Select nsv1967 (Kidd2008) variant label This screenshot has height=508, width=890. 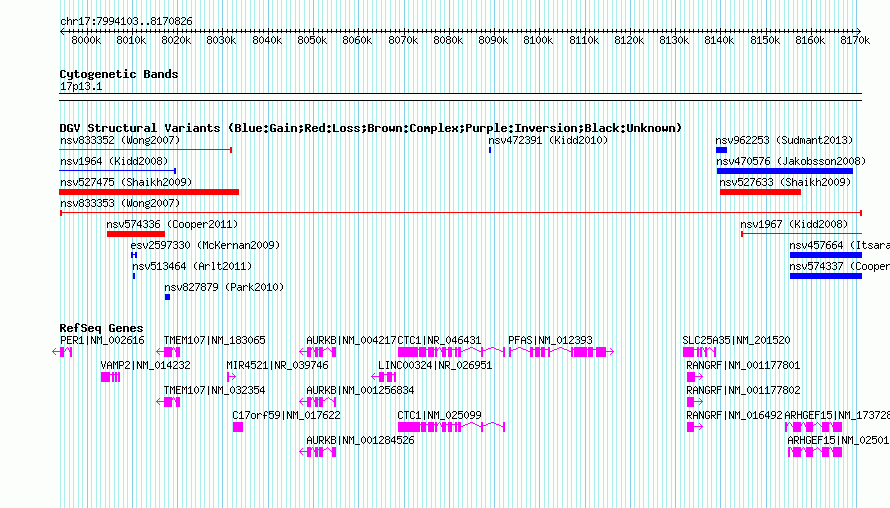point(794,224)
